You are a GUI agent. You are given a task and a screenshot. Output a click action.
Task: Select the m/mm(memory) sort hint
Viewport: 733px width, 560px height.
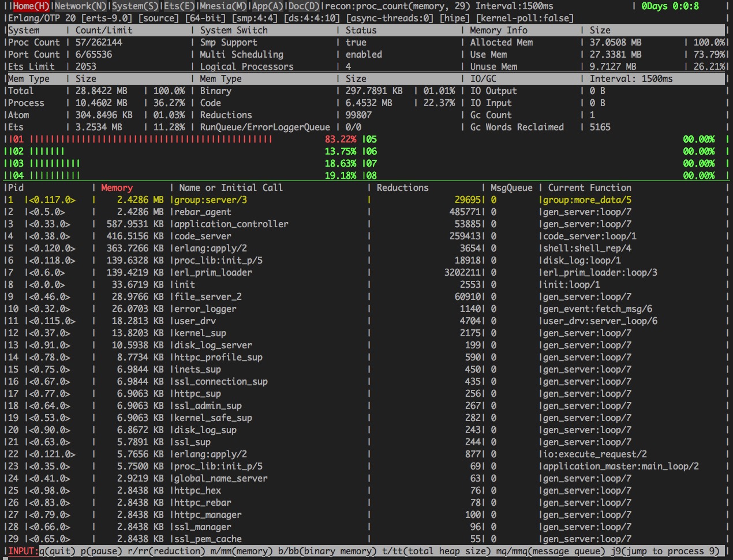pyautogui.click(x=242, y=551)
